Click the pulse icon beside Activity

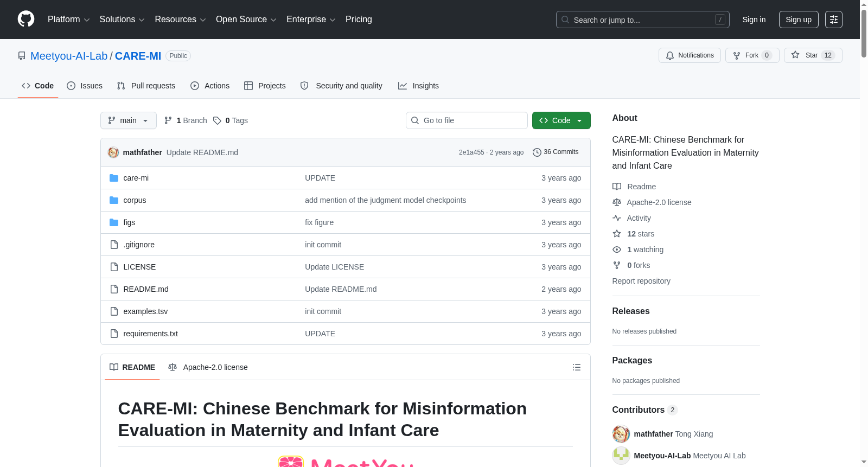[617, 218]
